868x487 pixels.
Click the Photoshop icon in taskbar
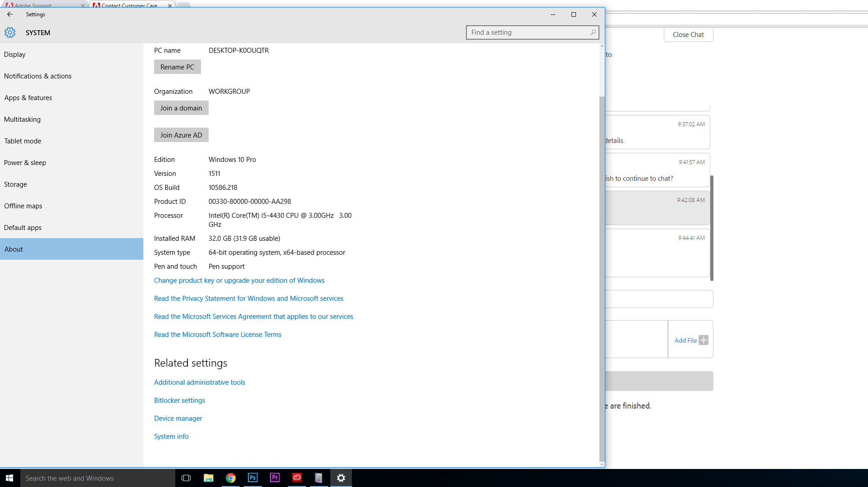pos(252,478)
